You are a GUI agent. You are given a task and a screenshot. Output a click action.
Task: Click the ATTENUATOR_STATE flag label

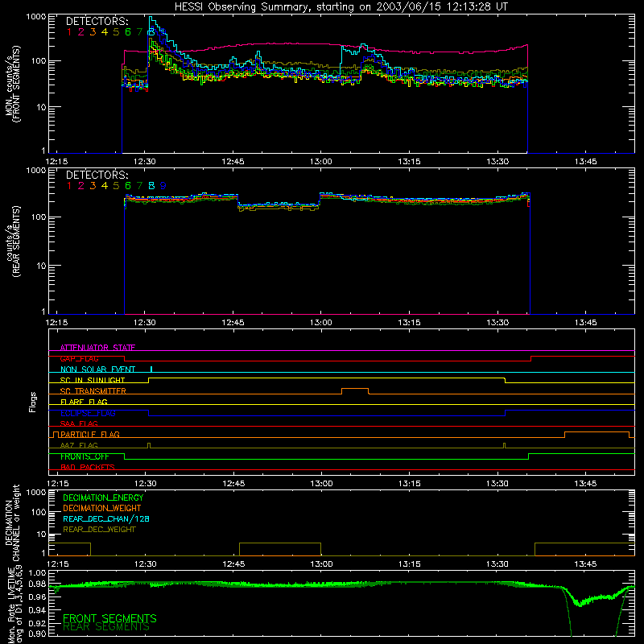(x=97, y=348)
